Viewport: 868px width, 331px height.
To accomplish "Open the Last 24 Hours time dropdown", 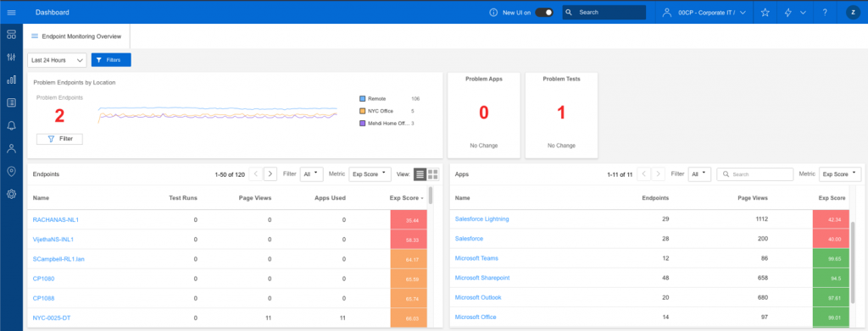I will 57,59.
